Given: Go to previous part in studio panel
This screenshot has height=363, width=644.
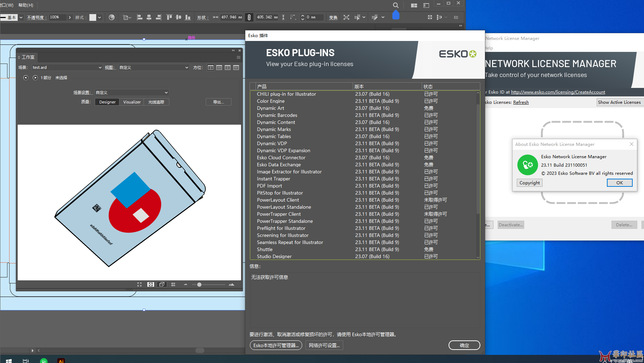Looking at the screenshot, I should 26,78.
